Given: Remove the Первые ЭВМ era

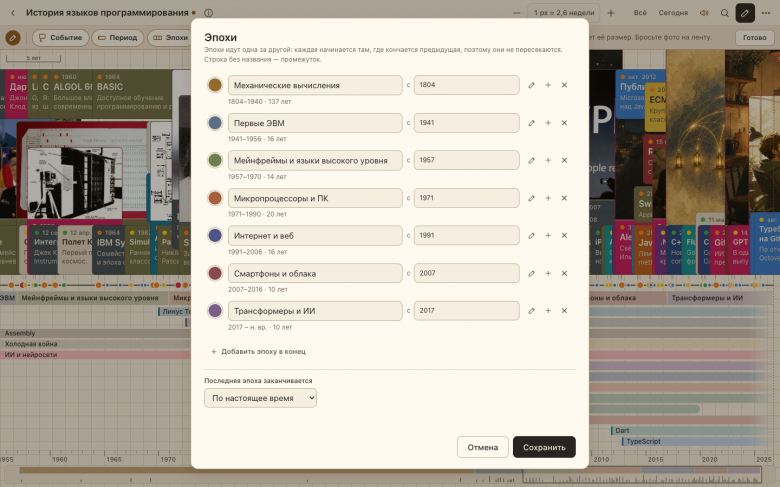Looking at the screenshot, I should 564,123.
